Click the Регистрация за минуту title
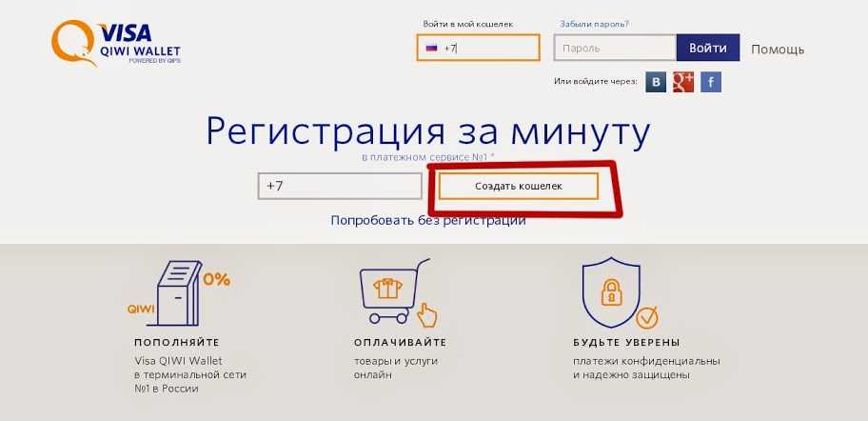Image resolution: width=868 pixels, height=421 pixels. point(428,133)
